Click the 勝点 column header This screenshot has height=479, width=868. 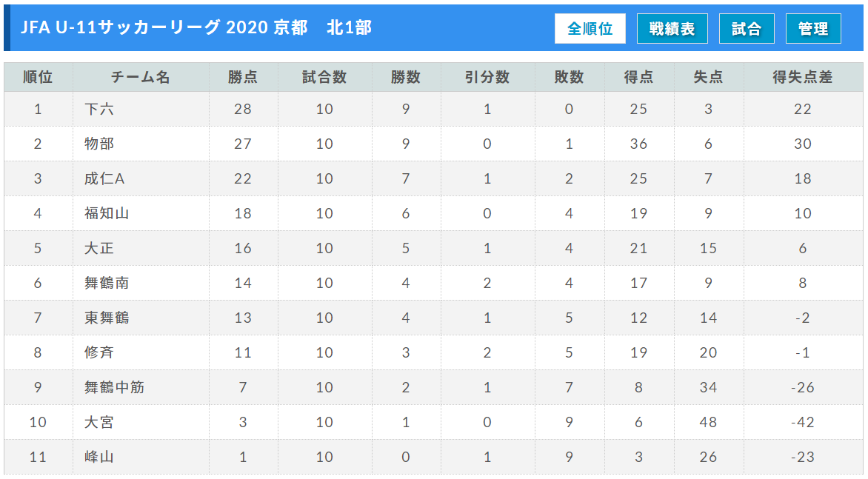243,77
